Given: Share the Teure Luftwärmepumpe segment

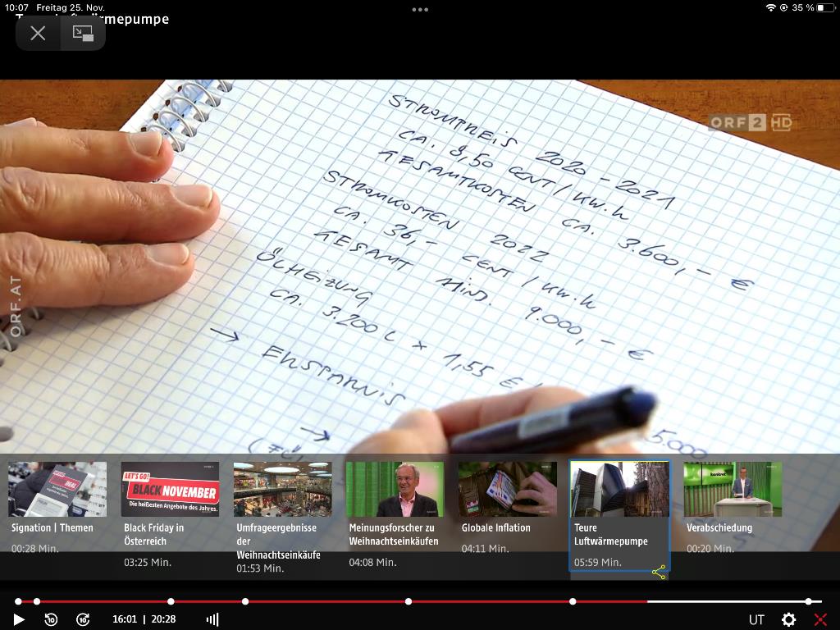Looking at the screenshot, I should coord(659,572).
